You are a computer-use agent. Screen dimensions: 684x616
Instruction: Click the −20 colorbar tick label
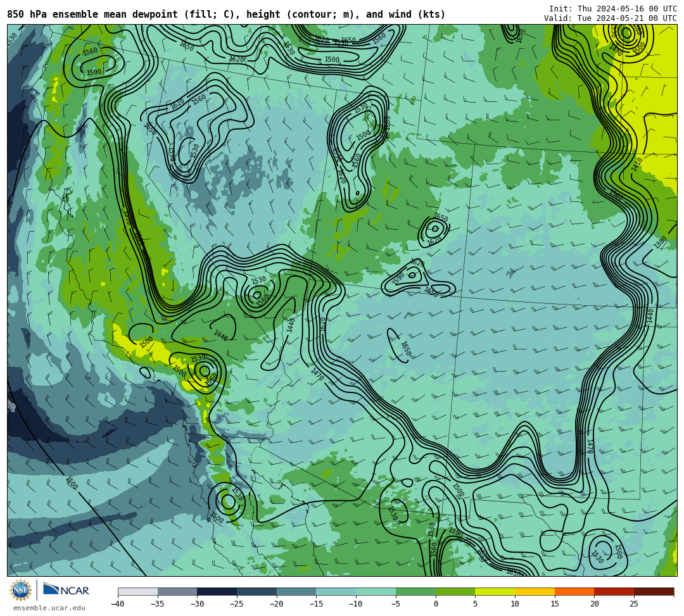pos(277,604)
